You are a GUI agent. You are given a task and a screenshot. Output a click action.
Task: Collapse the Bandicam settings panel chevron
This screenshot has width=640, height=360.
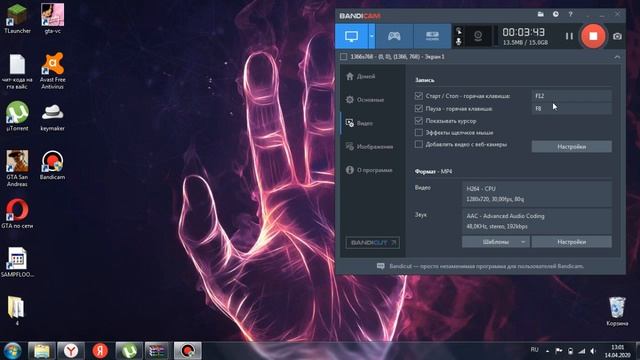tap(617, 57)
